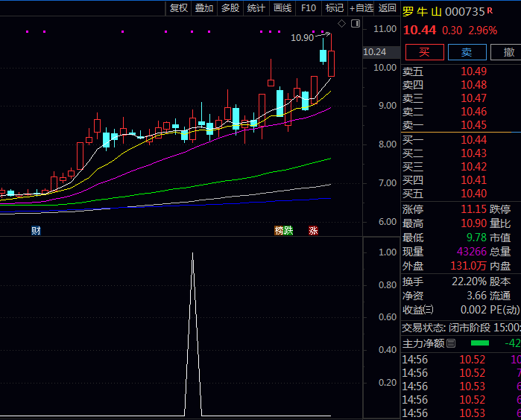
Task: Add the stock via +自选
Action: pyautogui.click(x=361, y=8)
